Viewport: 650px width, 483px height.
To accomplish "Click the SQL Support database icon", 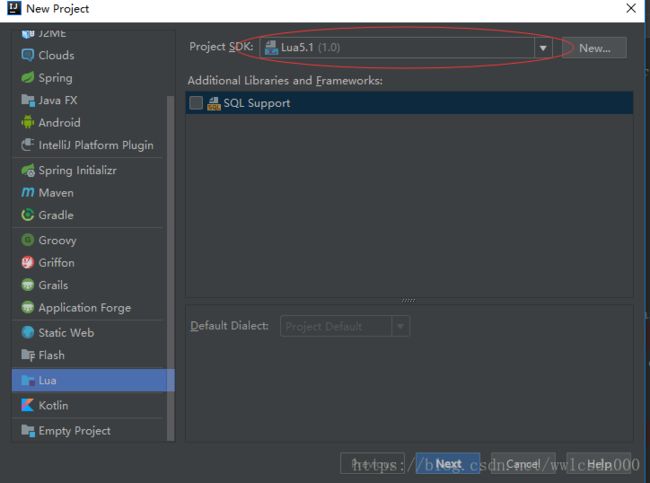I will point(213,103).
